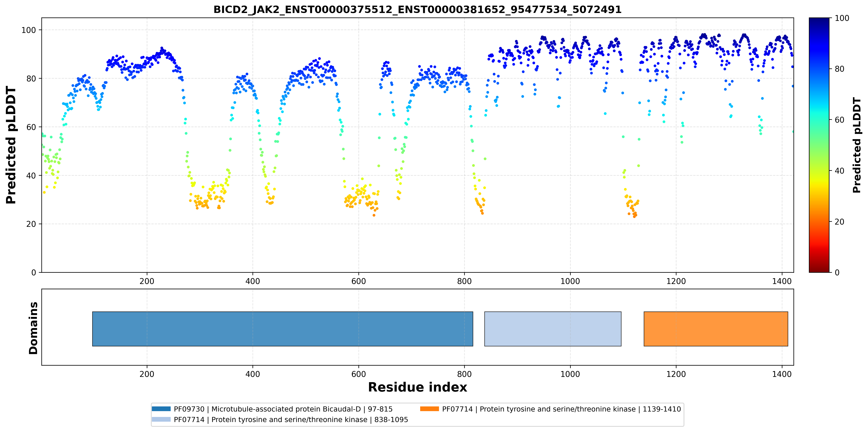
Task: Click the Domains axis label
Action: click(x=33, y=328)
